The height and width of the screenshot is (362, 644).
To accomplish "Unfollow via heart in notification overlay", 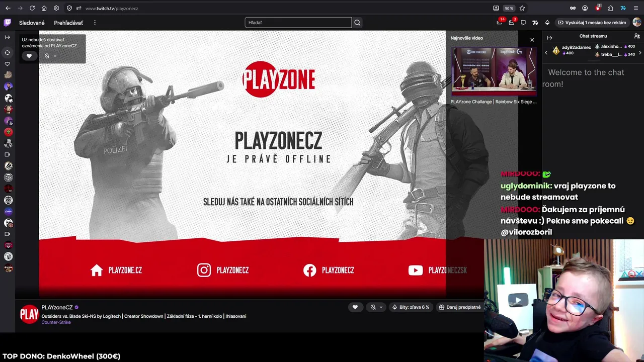I will (29, 56).
